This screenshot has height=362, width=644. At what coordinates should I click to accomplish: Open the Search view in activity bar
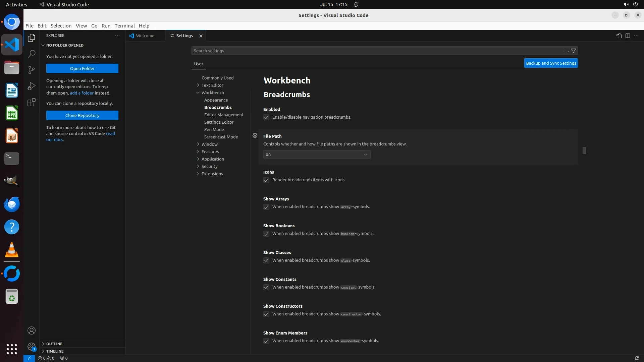[x=32, y=54]
